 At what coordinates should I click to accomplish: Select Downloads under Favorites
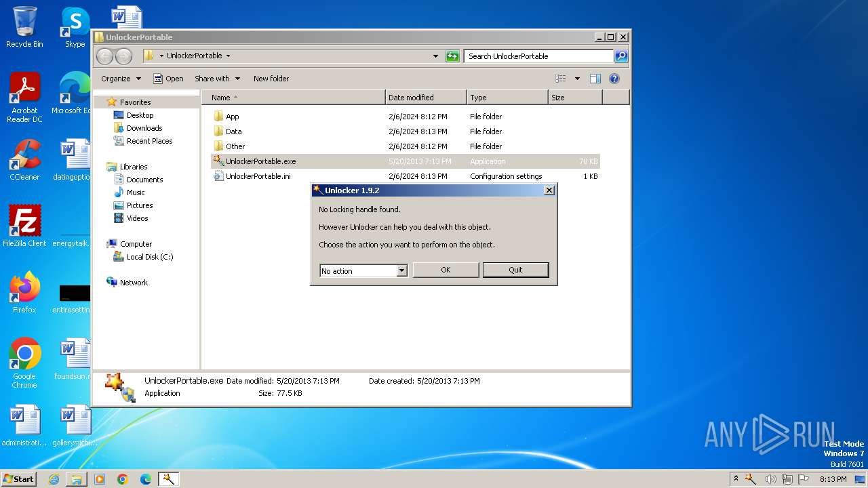pos(144,128)
